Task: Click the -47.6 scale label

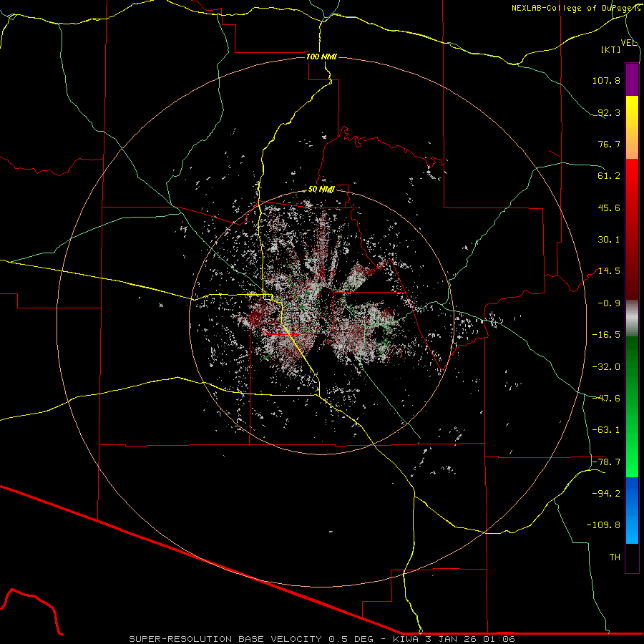Action: click(606, 399)
